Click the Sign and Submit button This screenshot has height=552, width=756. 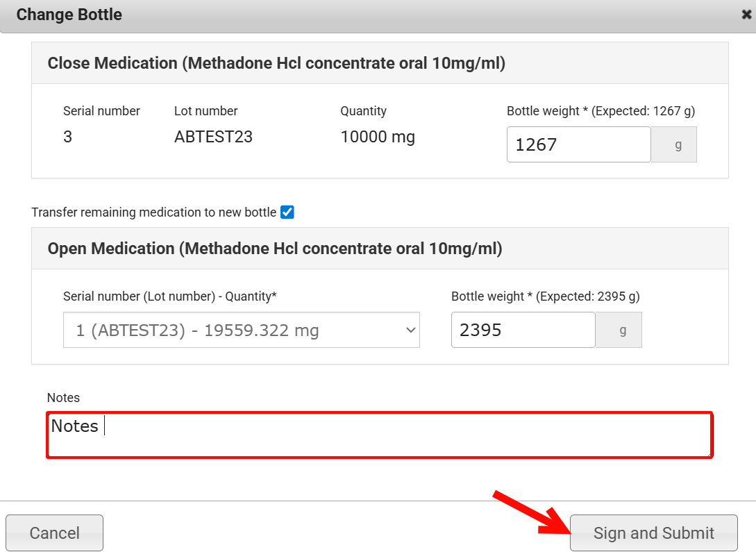653,533
